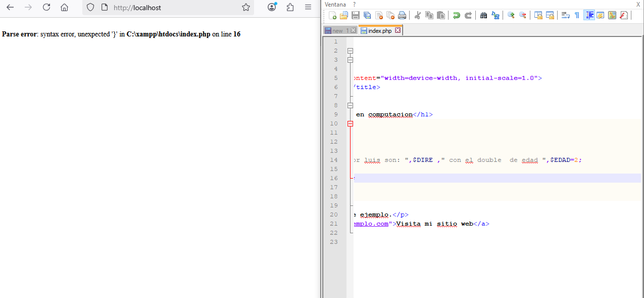Cut the selection with the scissors icon
The image size is (644, 298).
point(418,15)
